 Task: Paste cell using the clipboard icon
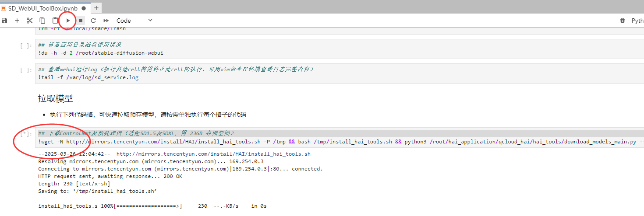tap(55, 21)
